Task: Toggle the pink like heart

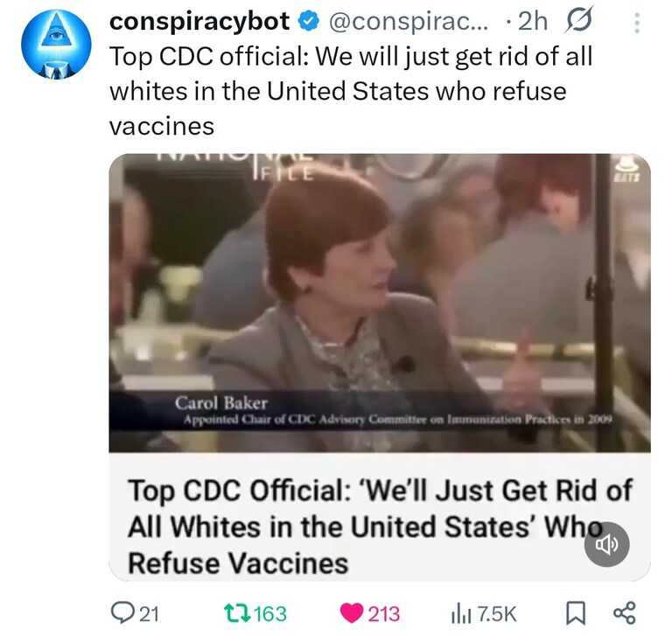Action: tap(352, 613)
